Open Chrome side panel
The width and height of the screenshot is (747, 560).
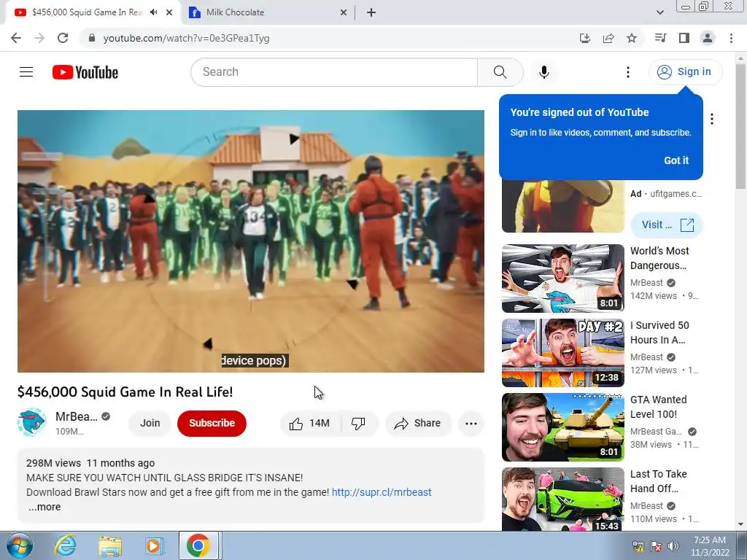(x=684, y=38)
